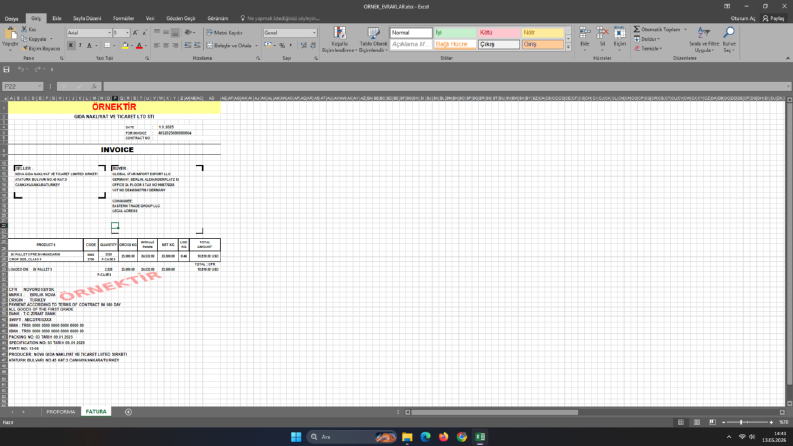Screen dimensions: 793x446
Task: Open Sırala ve Filtre Uygula menu
Action: pyautogui.click(x=703, y=39)
